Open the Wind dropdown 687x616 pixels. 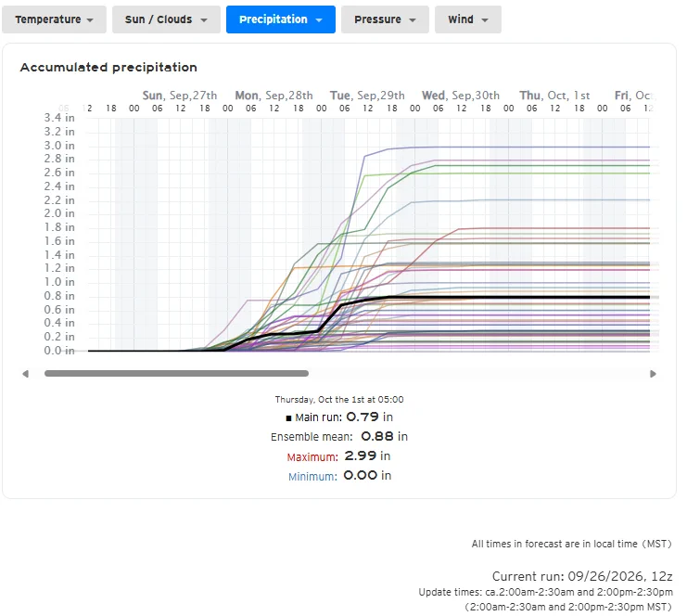467,19
